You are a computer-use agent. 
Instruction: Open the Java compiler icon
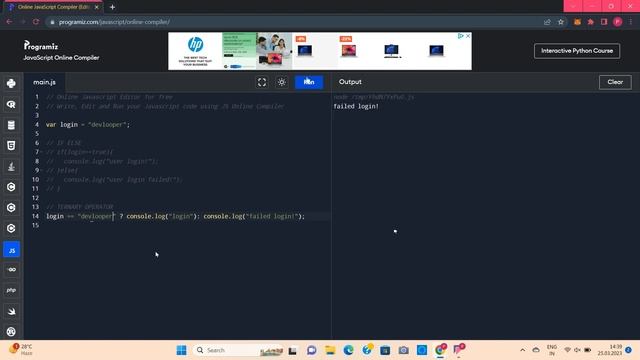tap(11, 167)
